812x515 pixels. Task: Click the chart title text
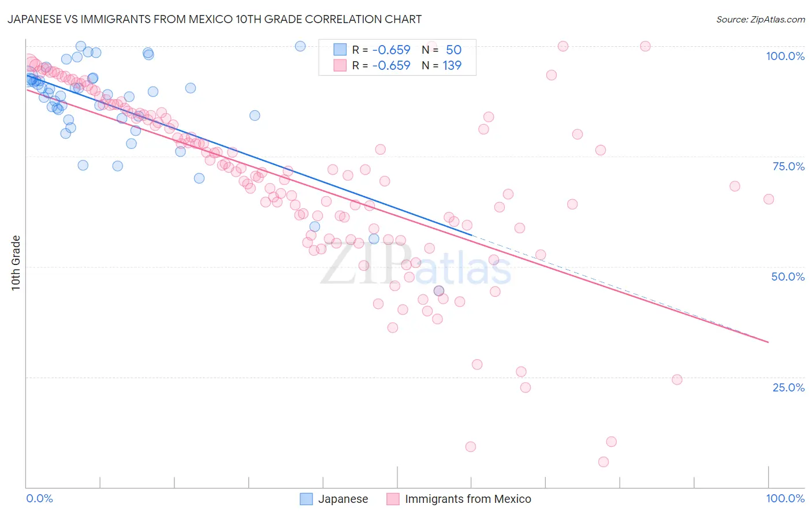pyautogui.click(x=214, y=19)
